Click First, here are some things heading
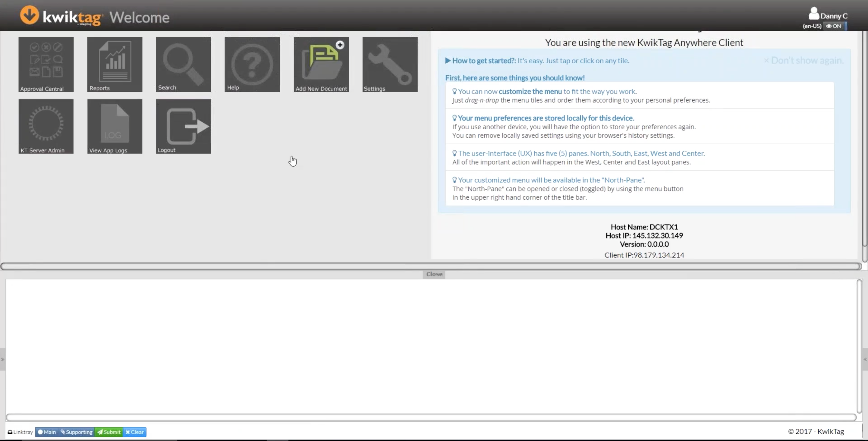Viewport: 868px width, 441px height. click(515, 78)
